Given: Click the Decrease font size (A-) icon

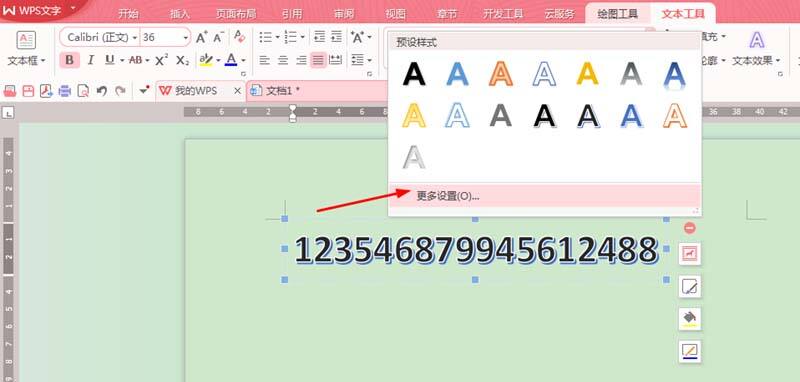Looking at the screenshot, I should (x=219, y=37).
